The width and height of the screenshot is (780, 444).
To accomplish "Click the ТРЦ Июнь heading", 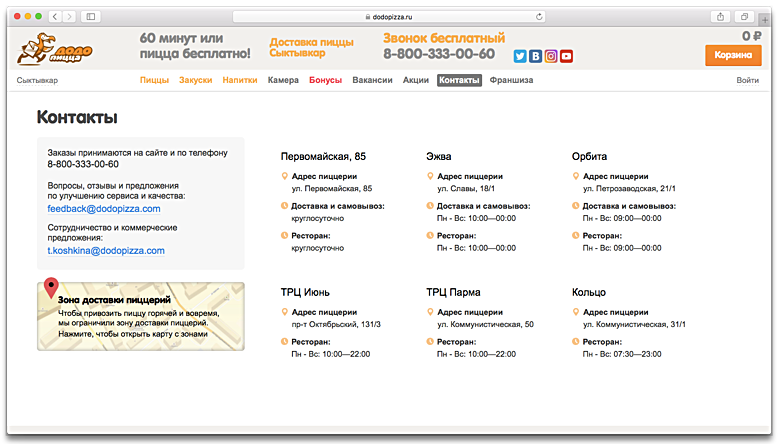I will point(305,292).
